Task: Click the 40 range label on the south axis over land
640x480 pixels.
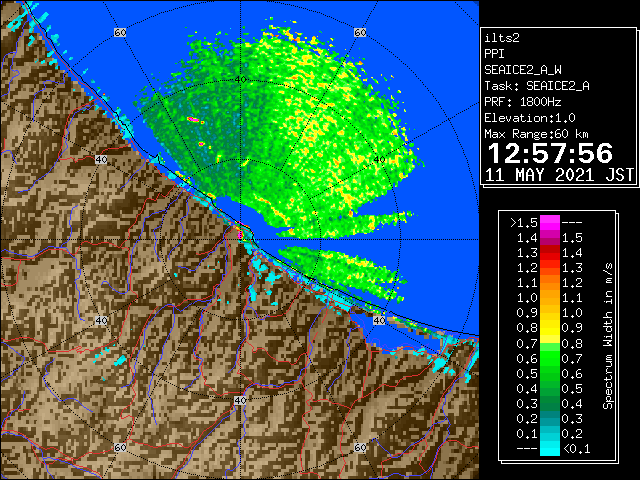Action: pyautogui.click(x=240, y=400)
